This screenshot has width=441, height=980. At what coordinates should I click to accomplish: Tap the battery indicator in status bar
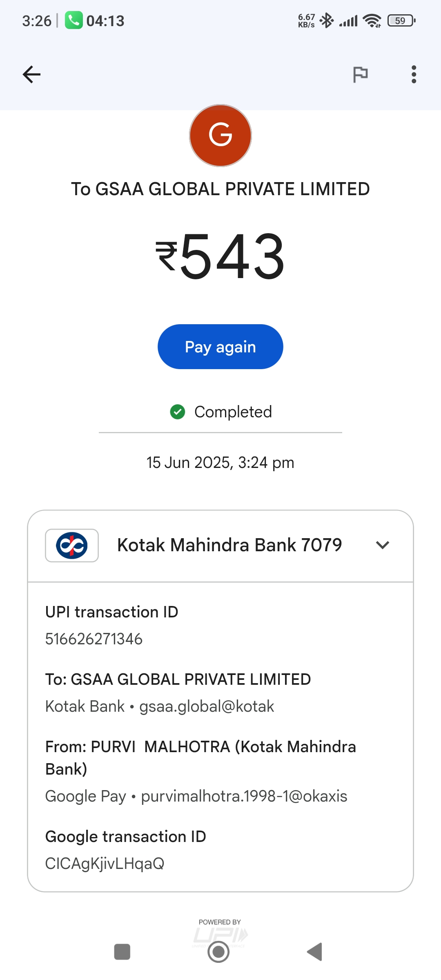pyautogui.click(x=401, y=20)
